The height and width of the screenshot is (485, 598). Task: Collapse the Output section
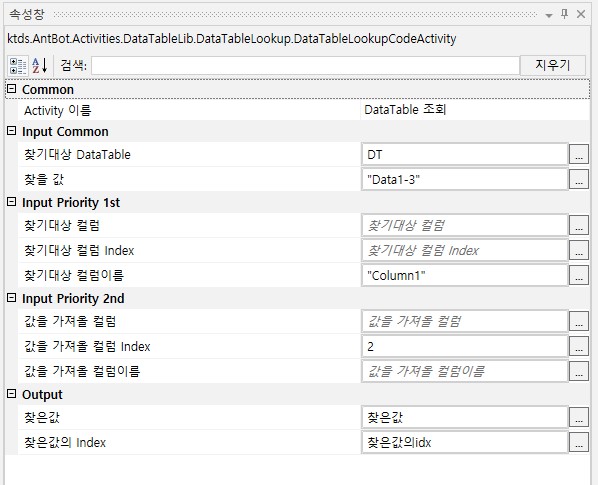tap(12, 394)
